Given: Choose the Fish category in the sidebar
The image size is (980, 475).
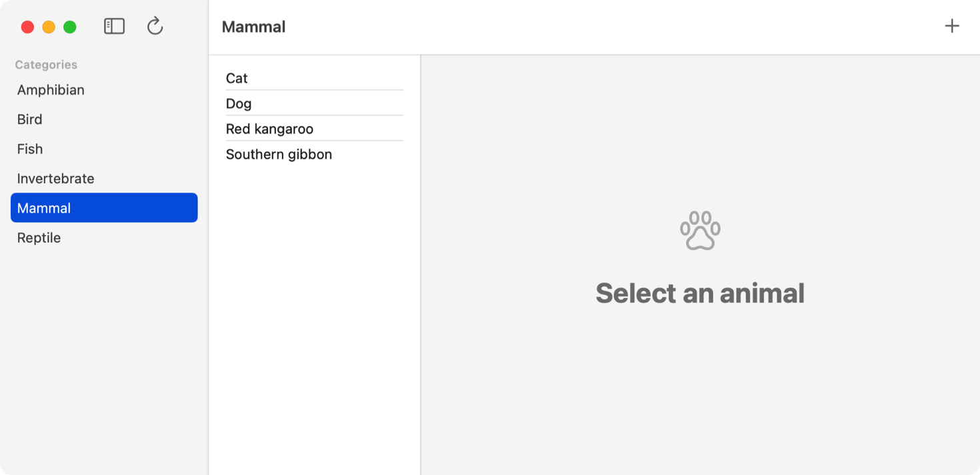Looking at the screenshot, I should point(30,149).
